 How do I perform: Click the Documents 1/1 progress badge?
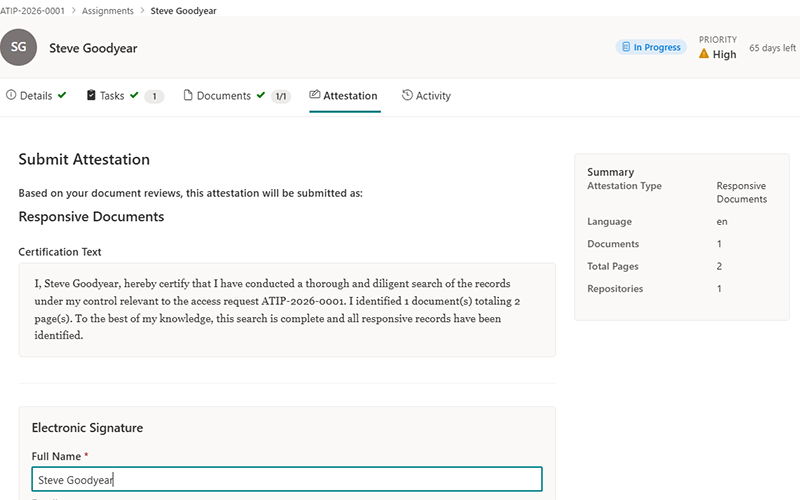[x=281, y=97]
